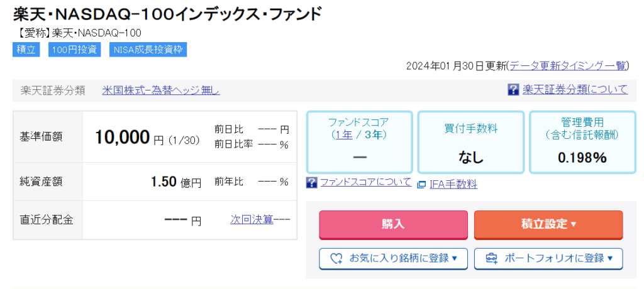Select the 積立 tag badge
644x289 pixels.
(26, 50)
